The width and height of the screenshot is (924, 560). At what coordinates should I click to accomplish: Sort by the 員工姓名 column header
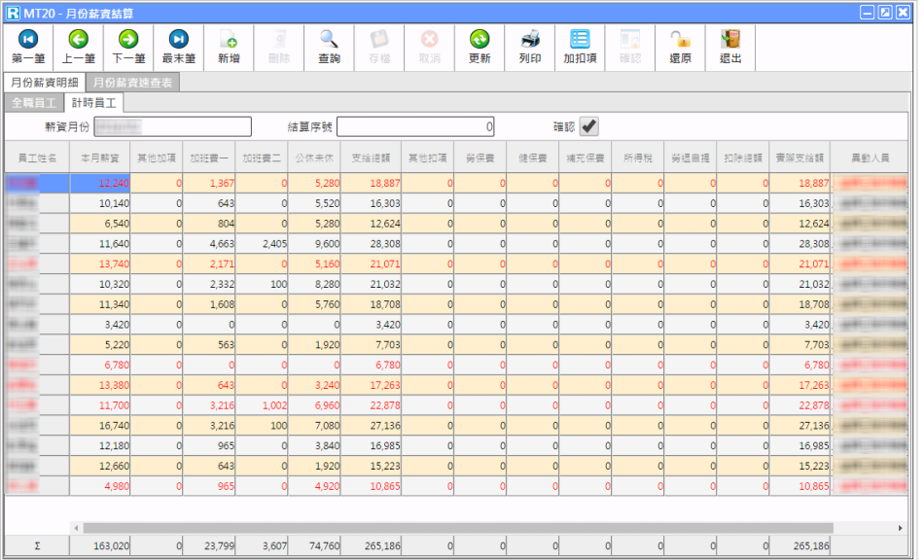(37, 157)
